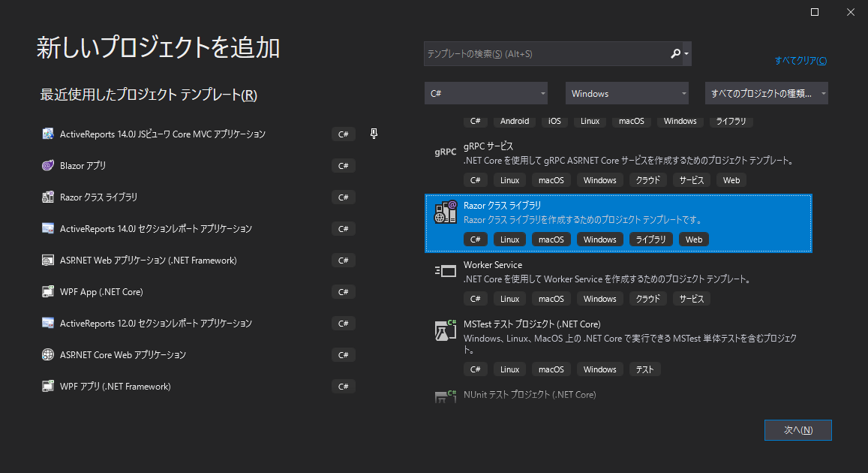
Task: Select the Worker Service template title
Action: click(493, 265)
